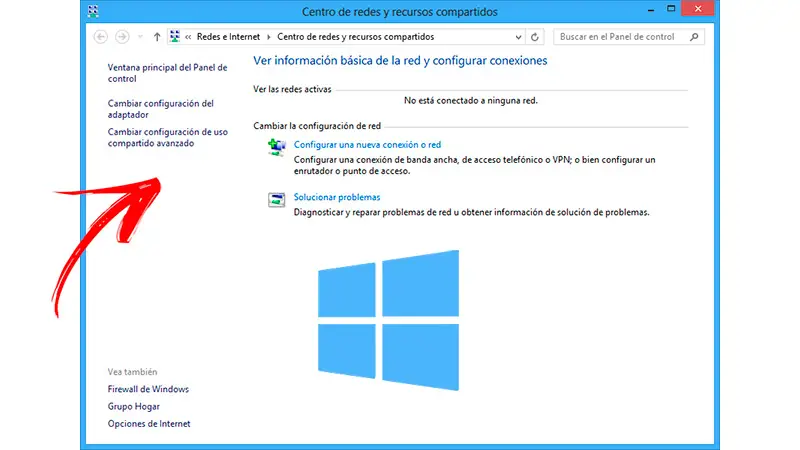The image size is (800, 450).
Task: Click the window system icon in the title bar
Action: point(93,11)
